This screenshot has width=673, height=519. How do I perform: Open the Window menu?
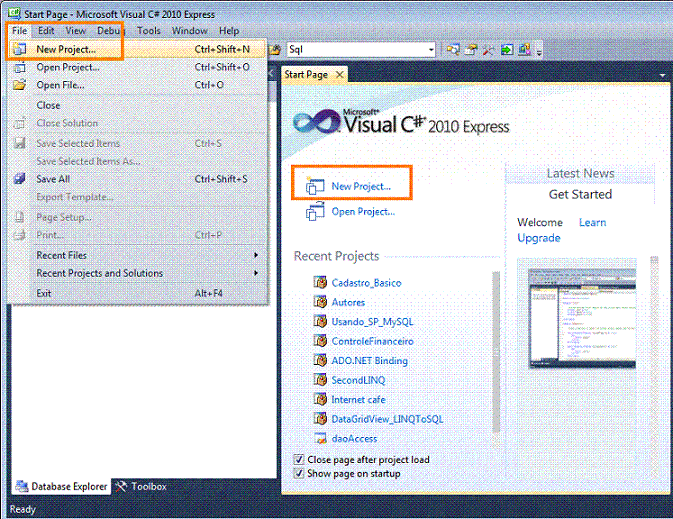190,30
